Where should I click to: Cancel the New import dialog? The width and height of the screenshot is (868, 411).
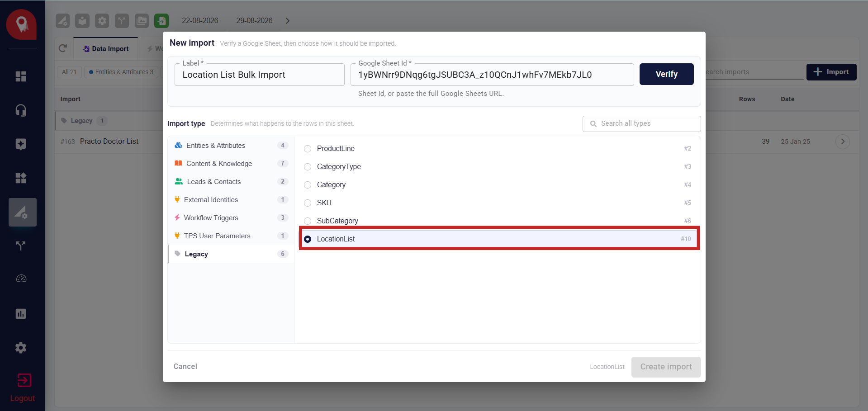[185, 366]
